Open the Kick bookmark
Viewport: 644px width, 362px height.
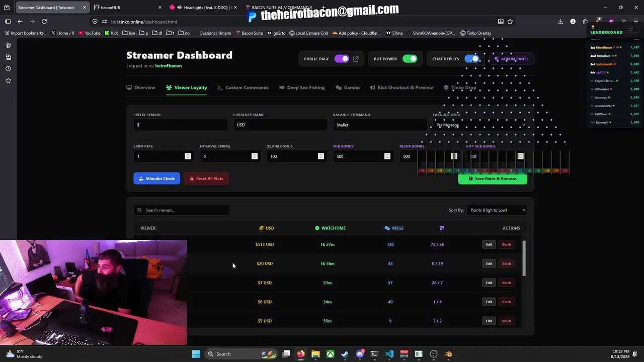[111, 33]
